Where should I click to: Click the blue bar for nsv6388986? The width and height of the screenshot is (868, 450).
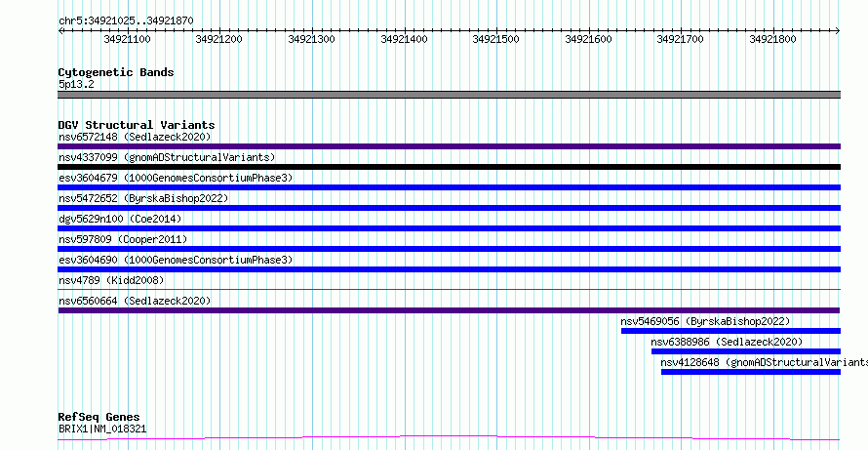click(746, 351)
